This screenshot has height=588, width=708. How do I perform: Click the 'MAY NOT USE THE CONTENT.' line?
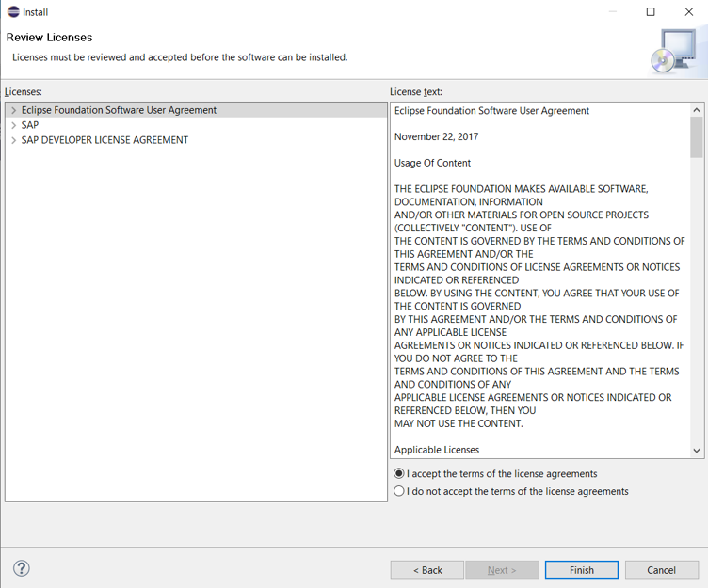[x=459, y=423]
